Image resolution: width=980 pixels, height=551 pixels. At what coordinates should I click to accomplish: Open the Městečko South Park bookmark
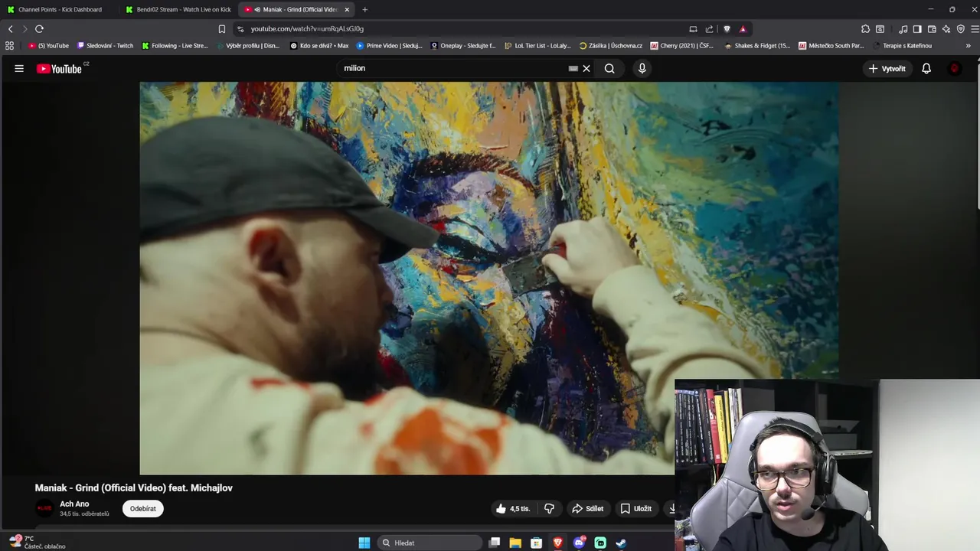coord(831,46)
